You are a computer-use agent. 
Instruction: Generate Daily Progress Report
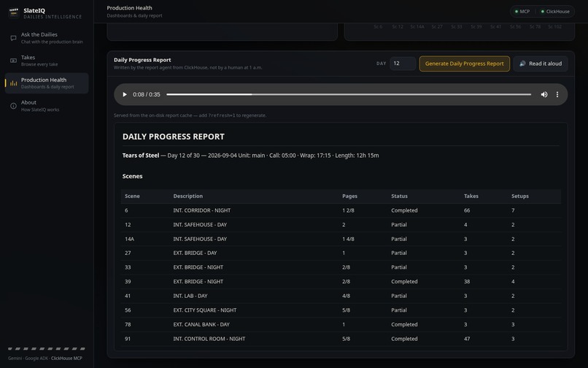point(464,64)
